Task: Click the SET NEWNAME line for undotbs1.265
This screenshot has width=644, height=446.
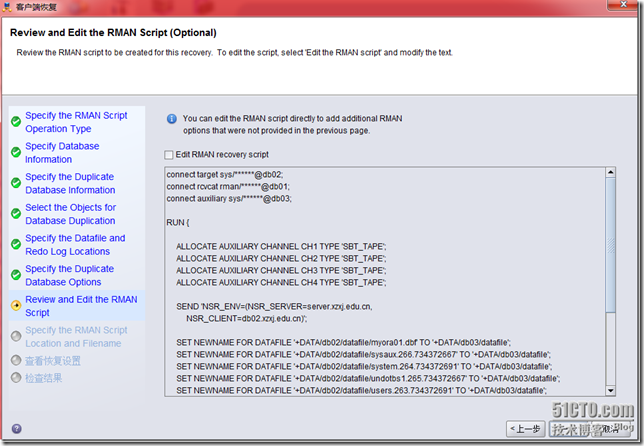Action: (x=368, y=378)
